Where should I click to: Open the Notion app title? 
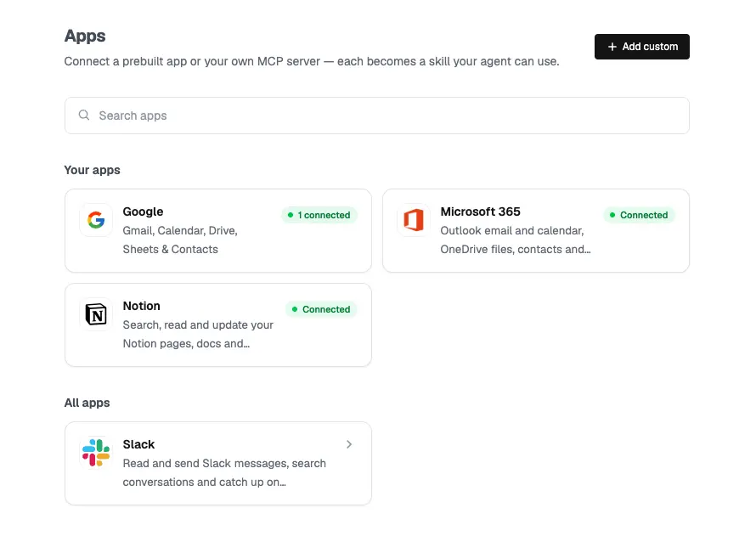point(141,306)
